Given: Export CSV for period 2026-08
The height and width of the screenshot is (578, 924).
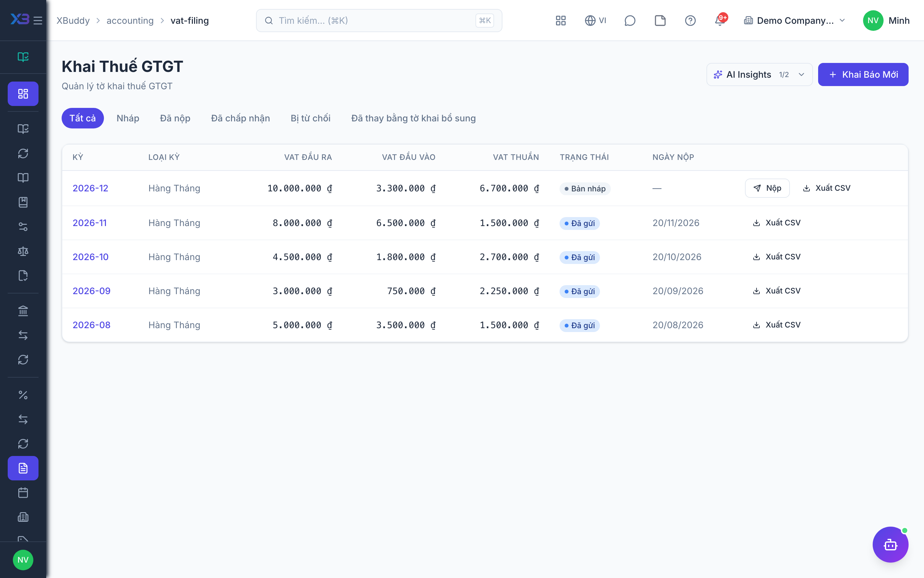Looking at the screenshot, I should [x=776, y=325].
